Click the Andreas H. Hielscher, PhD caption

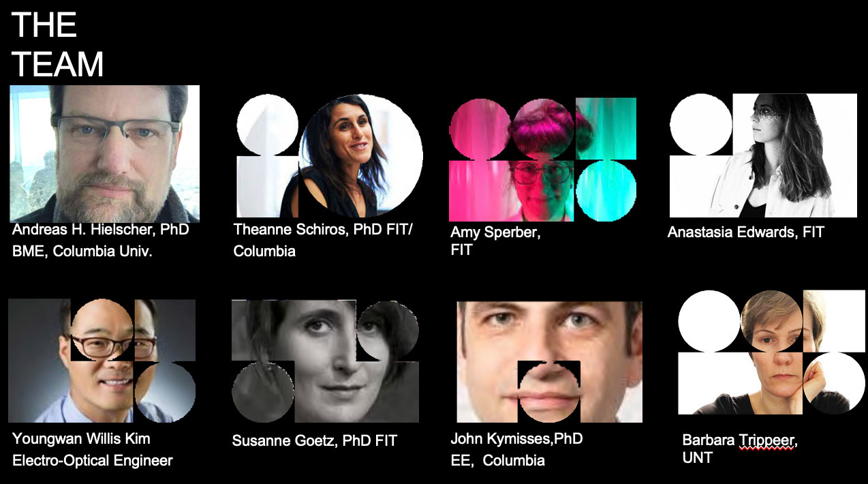(100, 230)
